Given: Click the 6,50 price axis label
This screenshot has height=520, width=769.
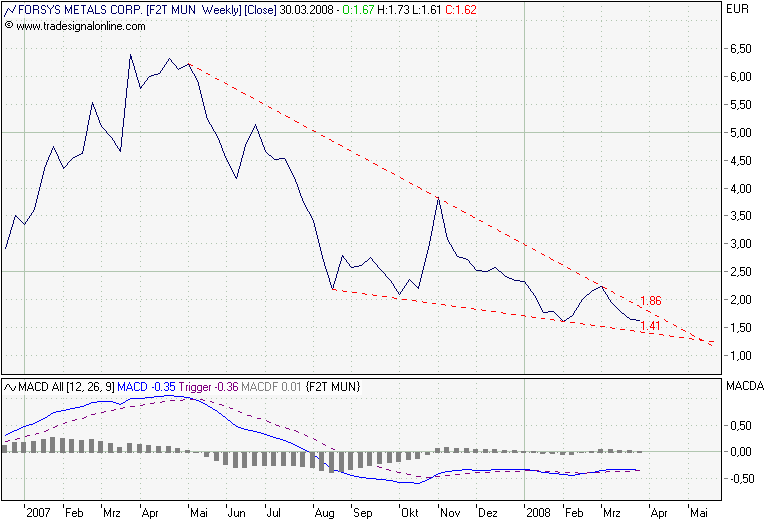Looking at the screenshot, I should click(741, 49).
